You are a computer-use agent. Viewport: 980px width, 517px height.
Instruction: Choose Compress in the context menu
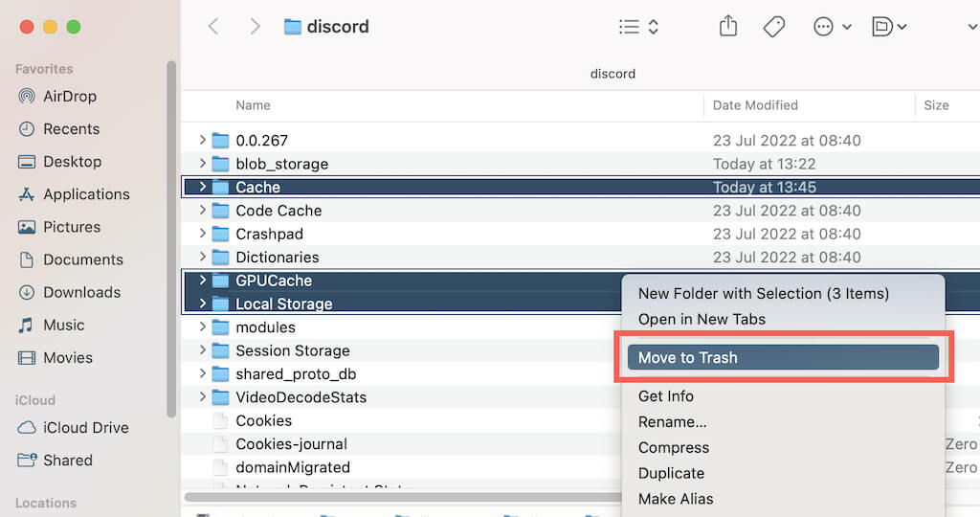673,447
